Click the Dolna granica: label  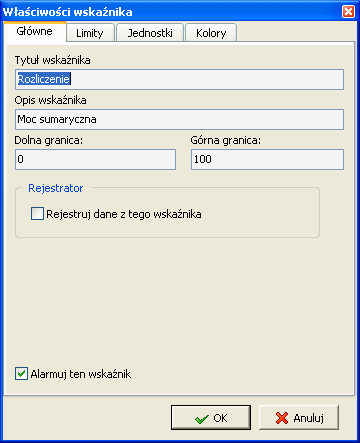(48, 140)
